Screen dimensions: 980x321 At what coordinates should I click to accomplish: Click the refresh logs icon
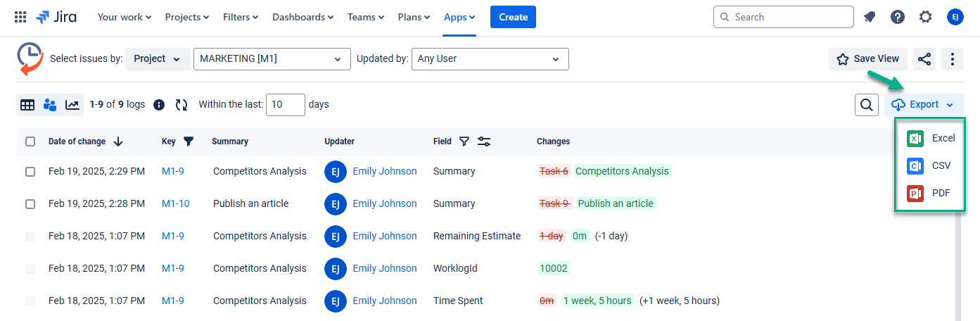click(x=182, y=105)
